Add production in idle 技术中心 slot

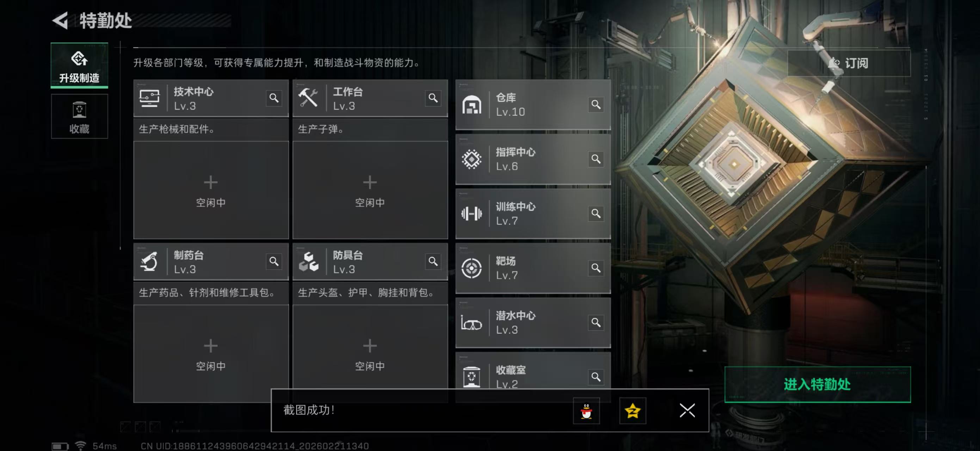tap(211, 190)
